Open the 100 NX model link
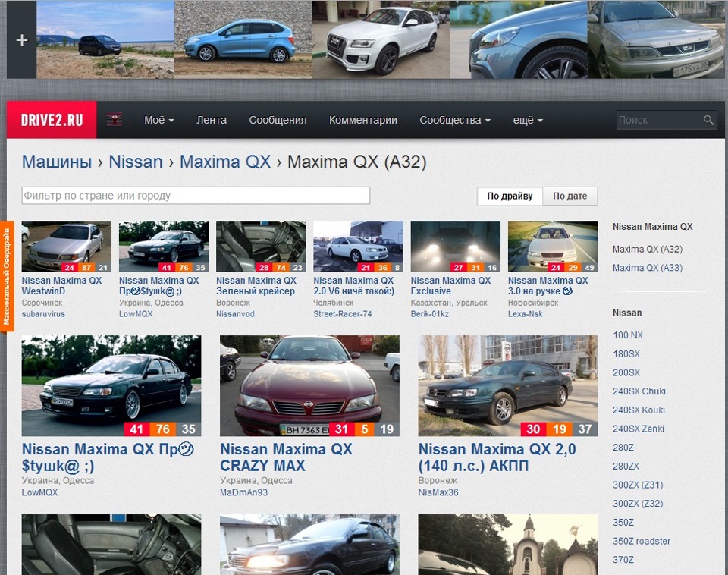Image resolution: width=728 pixels, height=575 pixels. tap(628, 335)
